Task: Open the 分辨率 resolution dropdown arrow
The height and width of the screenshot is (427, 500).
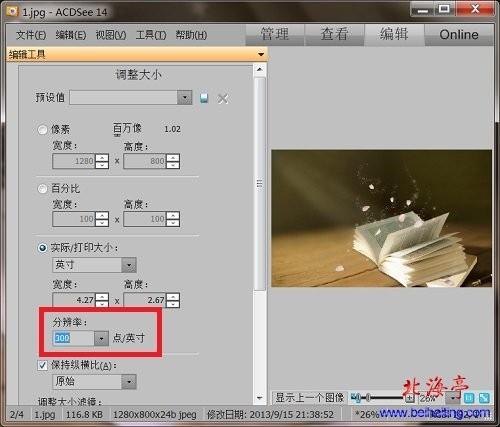Action: click(101, 339)
